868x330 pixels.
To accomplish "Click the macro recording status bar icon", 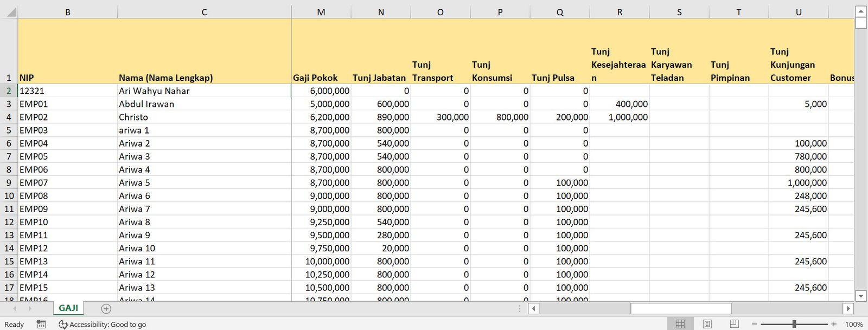I will pyautogui.click(x=41, y=324).
